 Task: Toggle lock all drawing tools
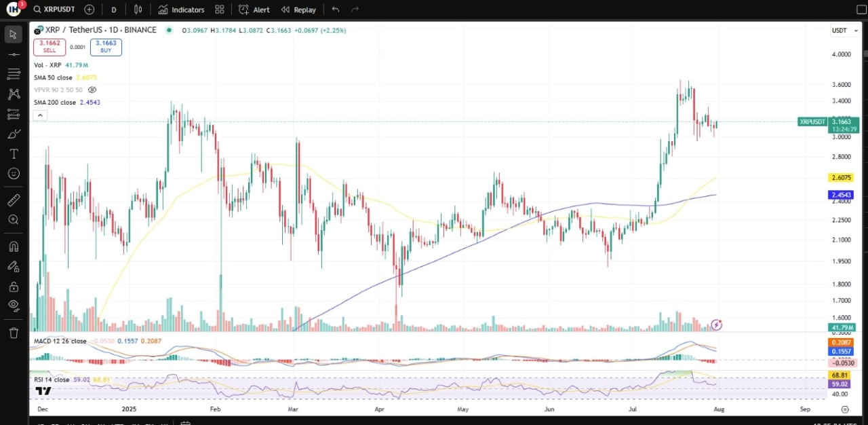tap(14, 286)
